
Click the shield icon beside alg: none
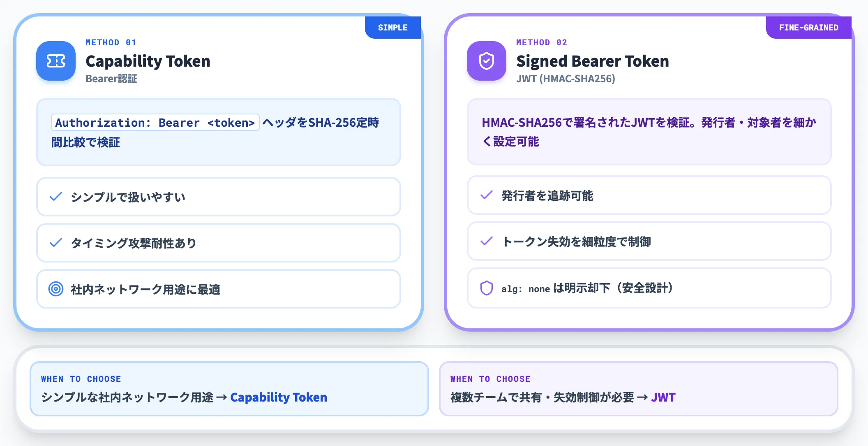pyautogui.click(x=487, y=288)
